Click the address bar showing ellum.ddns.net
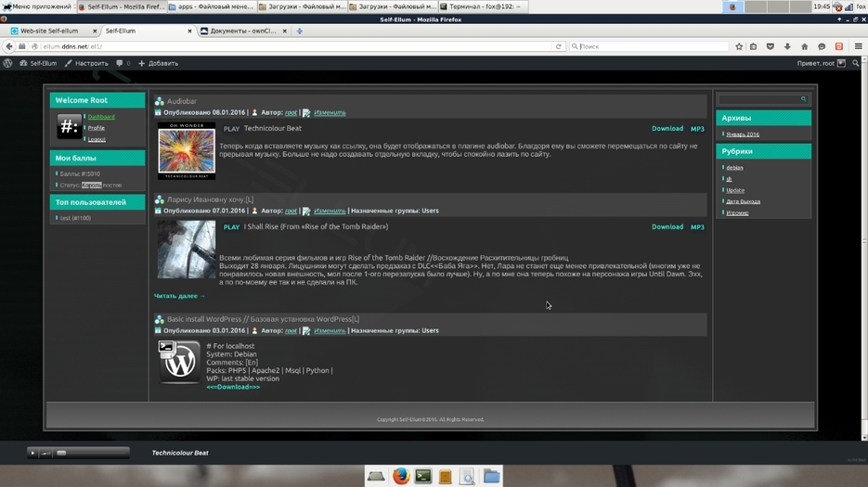868x487 pixels. pyautogui.click(x=296, y=46)
